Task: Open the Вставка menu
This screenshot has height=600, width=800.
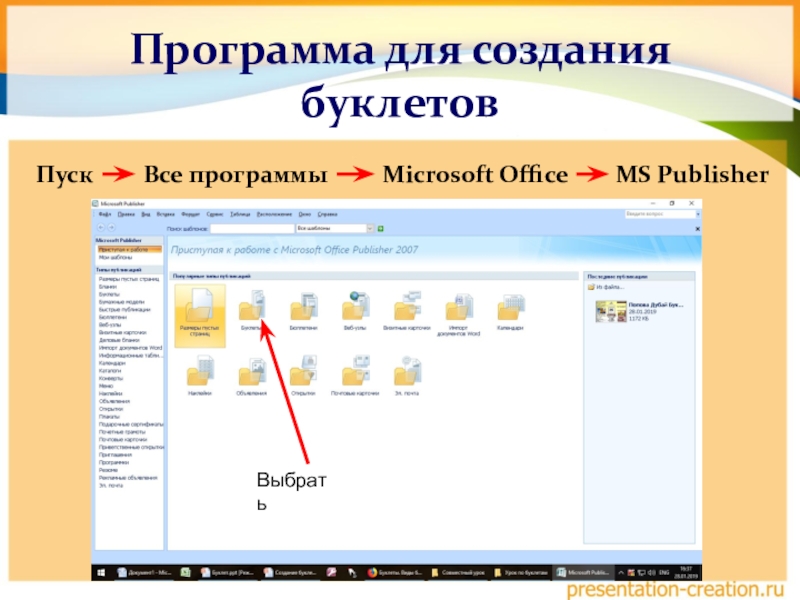Action: click(165, 214)
